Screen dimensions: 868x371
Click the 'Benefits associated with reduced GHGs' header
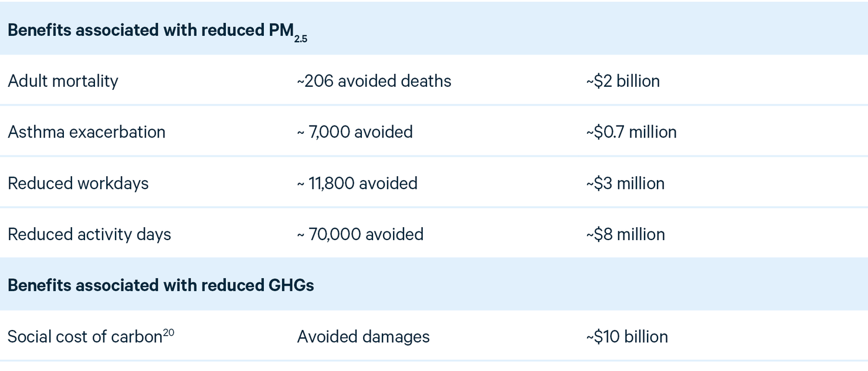pos(161,285)
